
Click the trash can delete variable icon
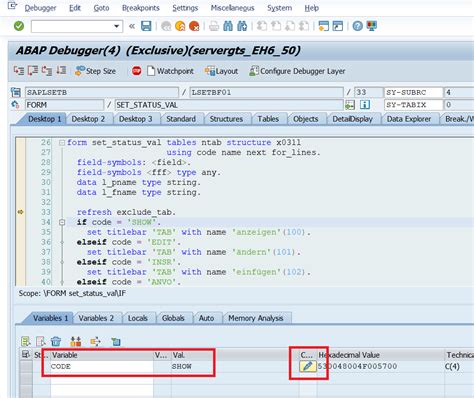tap(56, 341)
